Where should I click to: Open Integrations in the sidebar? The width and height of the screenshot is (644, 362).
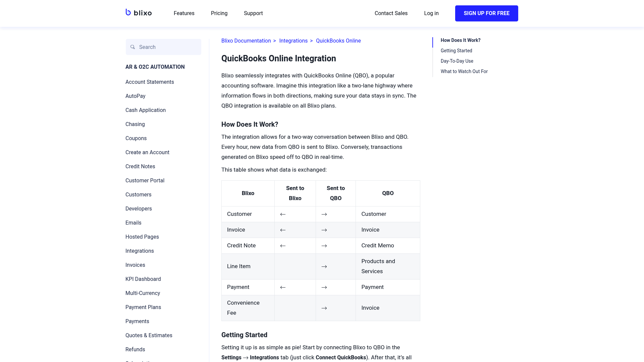pyautogui.click(x=140, y=251)
